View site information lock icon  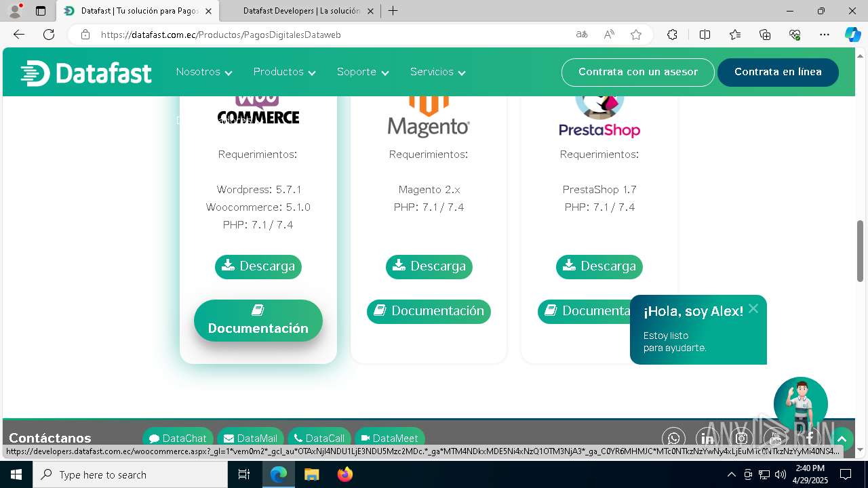[x=85, y=35]
